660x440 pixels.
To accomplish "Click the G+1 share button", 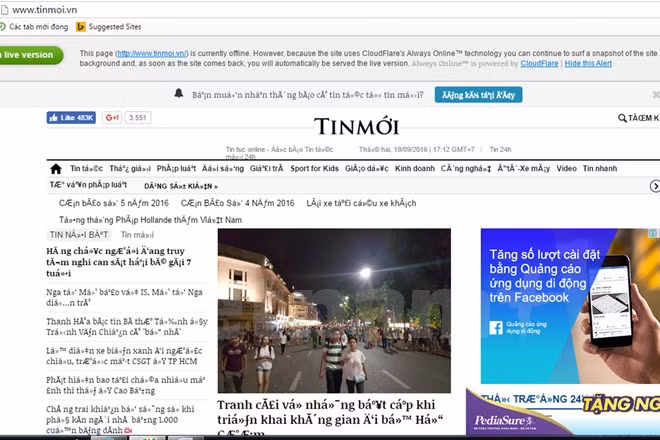I will coord(112,118).
